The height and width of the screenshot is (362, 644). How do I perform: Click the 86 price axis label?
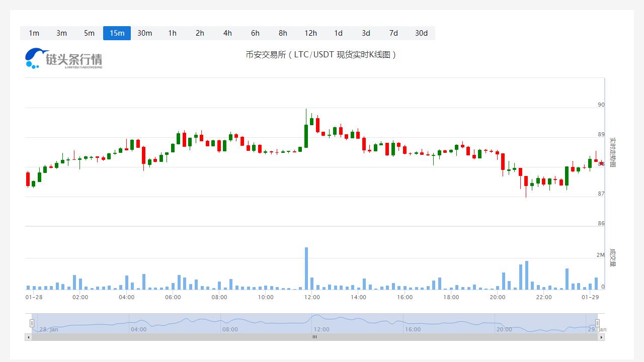pyautogui.click(x=601, y=223)
